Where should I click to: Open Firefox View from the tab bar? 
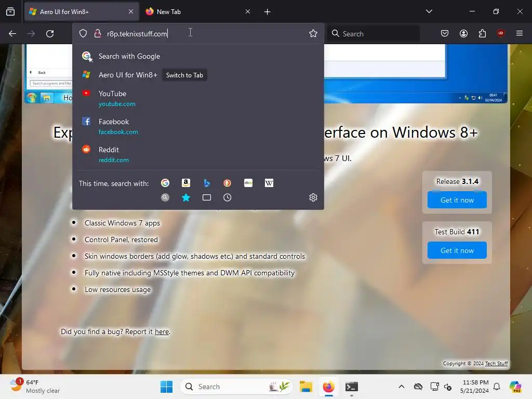[x=10, y=11]
